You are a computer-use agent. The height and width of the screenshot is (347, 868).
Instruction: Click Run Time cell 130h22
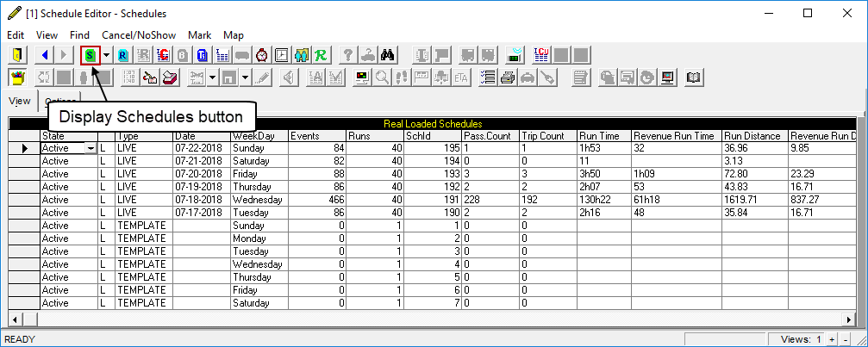[604, 200]
